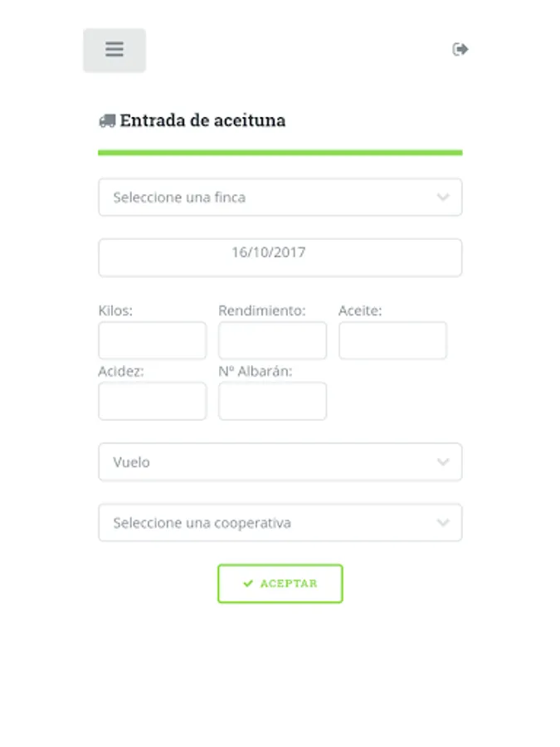This screenshot has width=560, height=747.
Task: Focus the Aceite input box
Action: pyautogui.click(x=392, y=340)
